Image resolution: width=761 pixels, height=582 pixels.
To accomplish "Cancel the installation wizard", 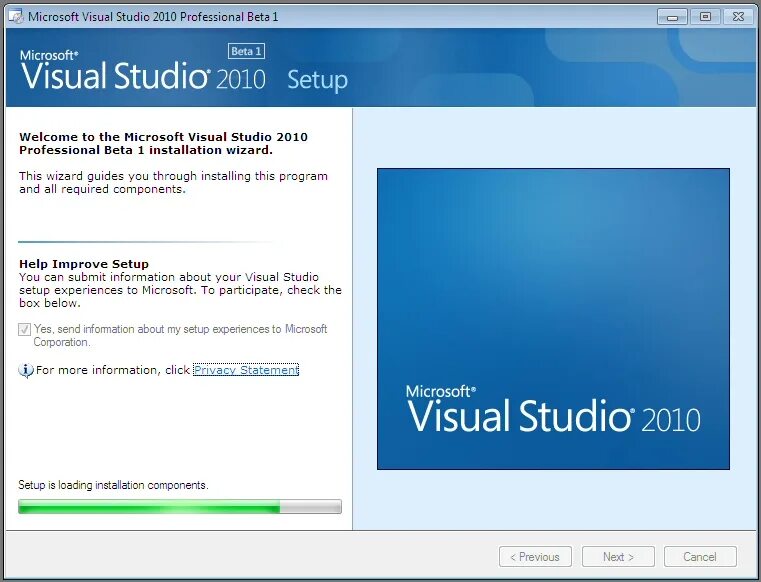I will [x=700, y=557].
